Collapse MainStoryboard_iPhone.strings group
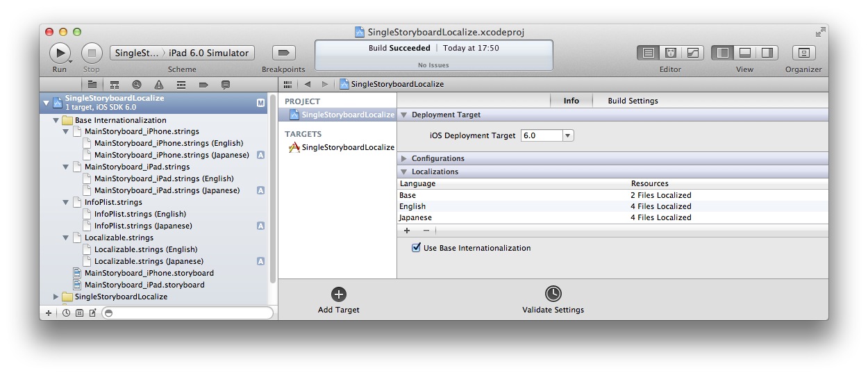 66,132
